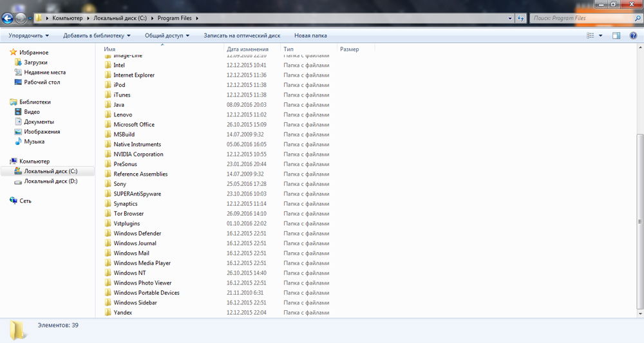The height and width of the screenshot is (343, 644).
Task: Open the change view icon
Action: coord(591,35)
